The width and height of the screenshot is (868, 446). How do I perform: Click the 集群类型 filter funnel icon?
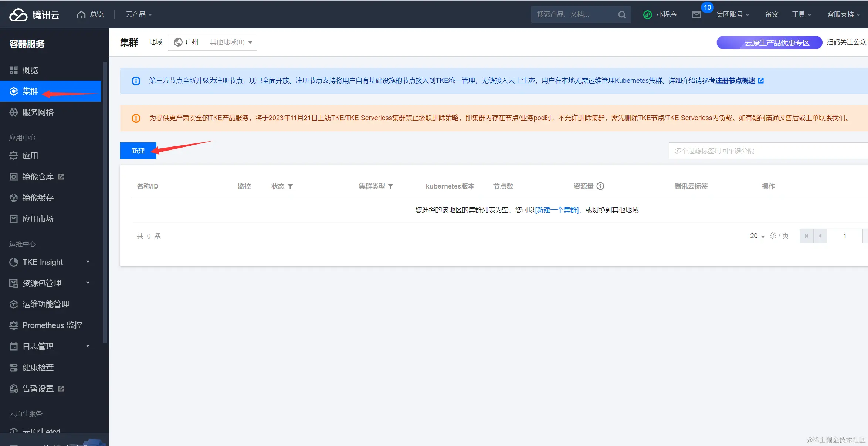click(x=391, y=186)
